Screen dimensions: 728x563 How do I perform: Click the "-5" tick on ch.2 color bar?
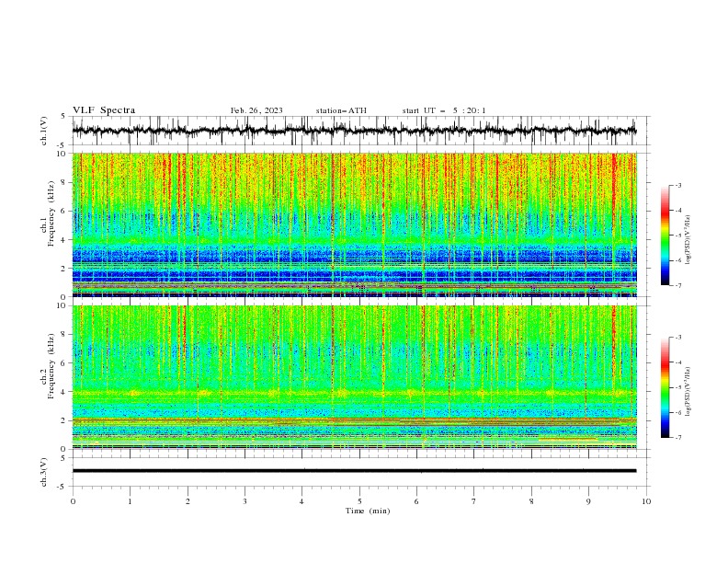[678, 387]
